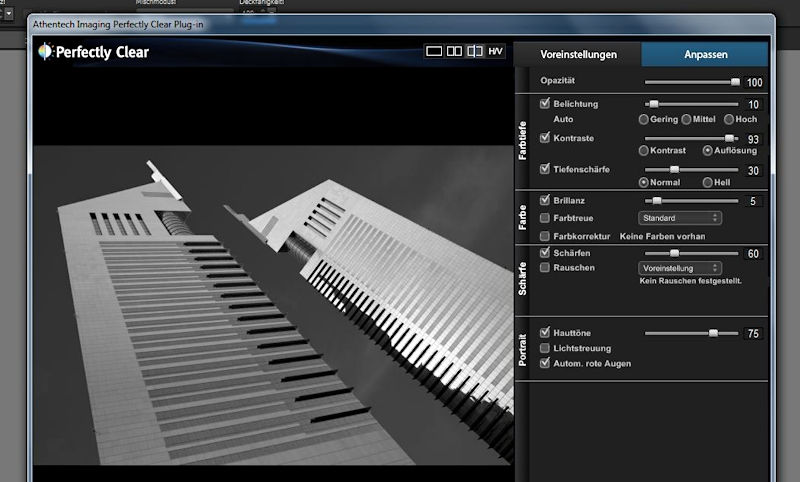This screenshot has height=482, width=800.
Task: Turn on the Lichtstreuung checkbox
Action: (545, 348)
